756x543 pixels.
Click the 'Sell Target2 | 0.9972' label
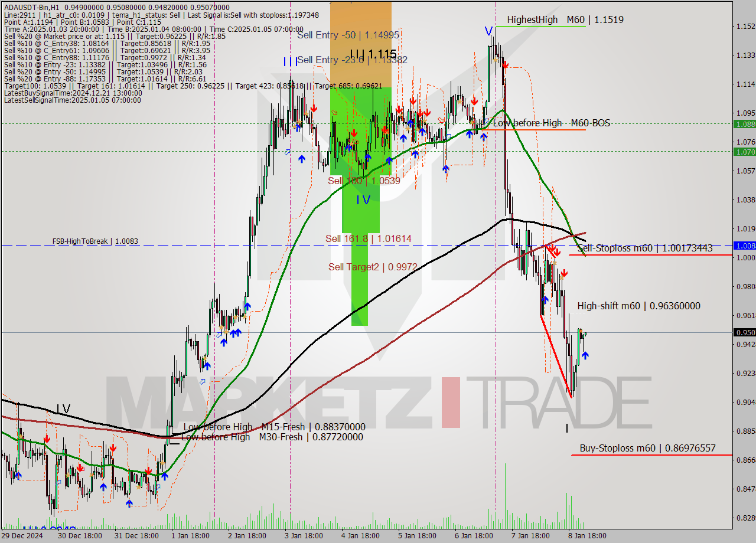(373, 267)
